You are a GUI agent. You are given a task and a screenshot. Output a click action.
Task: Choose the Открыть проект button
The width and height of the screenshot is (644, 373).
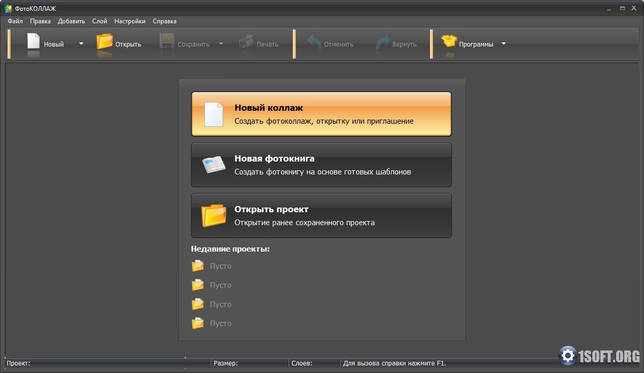321,215
